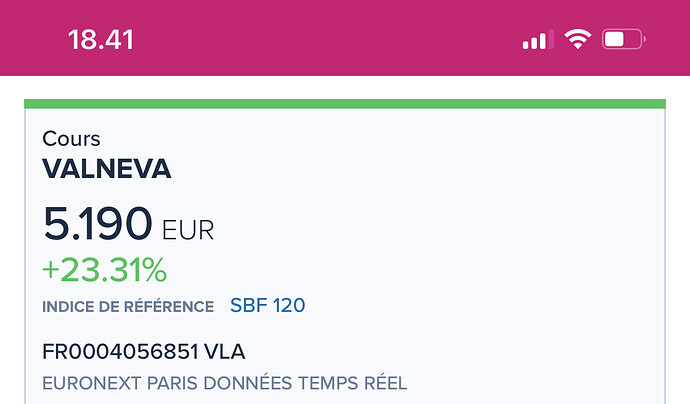Open the SBF 120 reference index link
The image size is (690, 404).
tap(268, 305)
